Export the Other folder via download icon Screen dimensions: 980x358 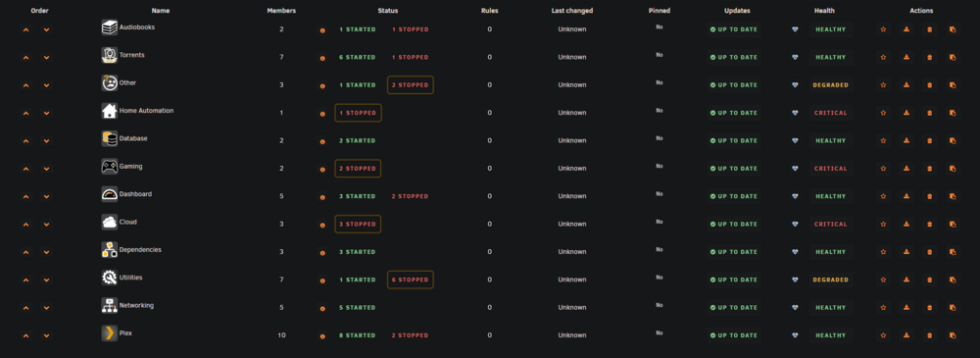pyautogui.click(x=906, y=85)
